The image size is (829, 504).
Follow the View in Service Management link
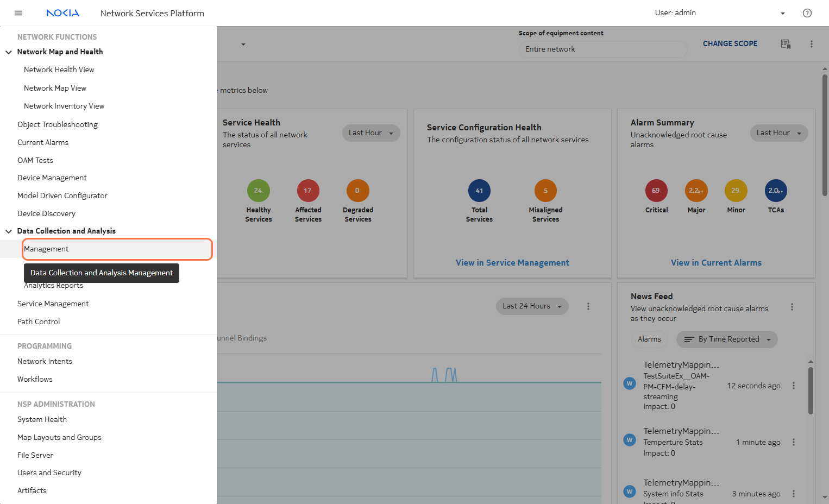pos(512,263)
